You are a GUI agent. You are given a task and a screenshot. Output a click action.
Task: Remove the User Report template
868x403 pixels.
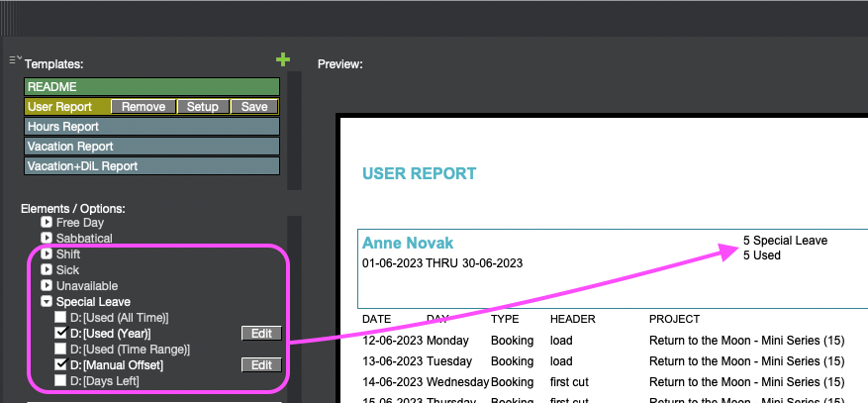(144, 107)
